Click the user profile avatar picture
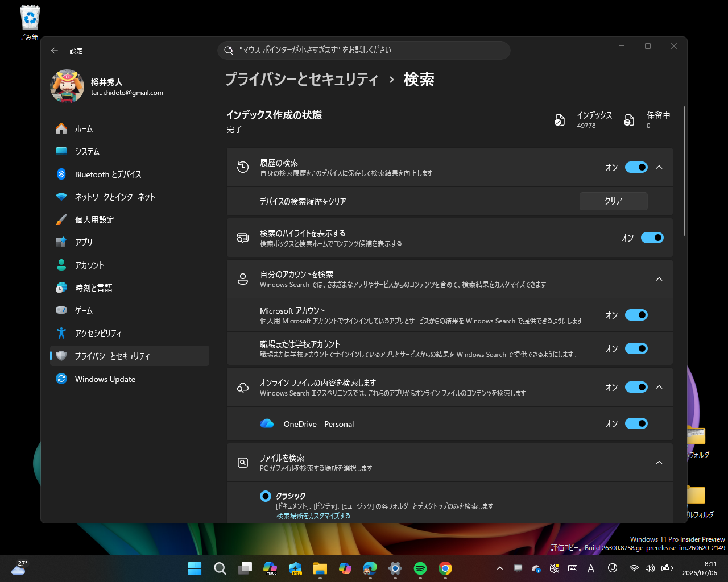Viewport: 728px width, 582px height. click(x=67, y=86)
